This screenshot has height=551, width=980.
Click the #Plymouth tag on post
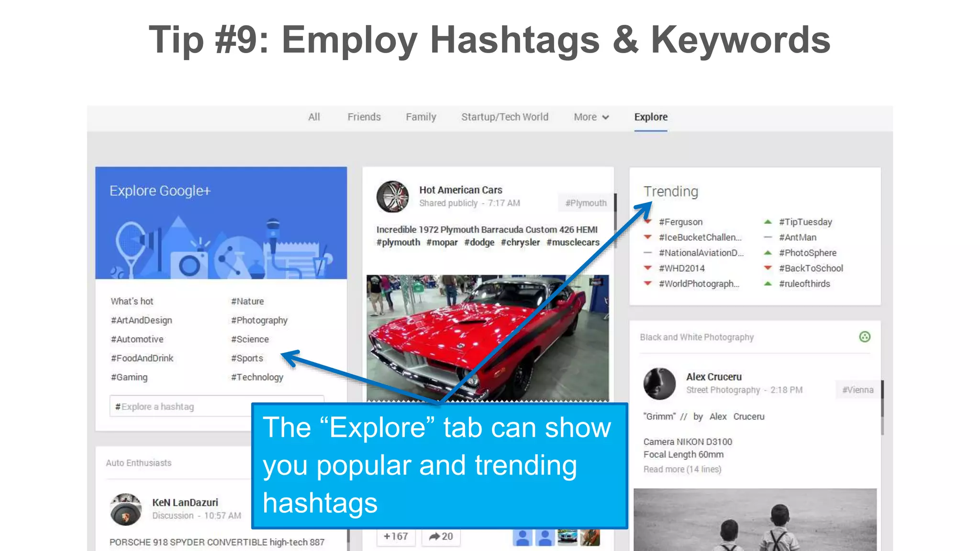[586, 203]
